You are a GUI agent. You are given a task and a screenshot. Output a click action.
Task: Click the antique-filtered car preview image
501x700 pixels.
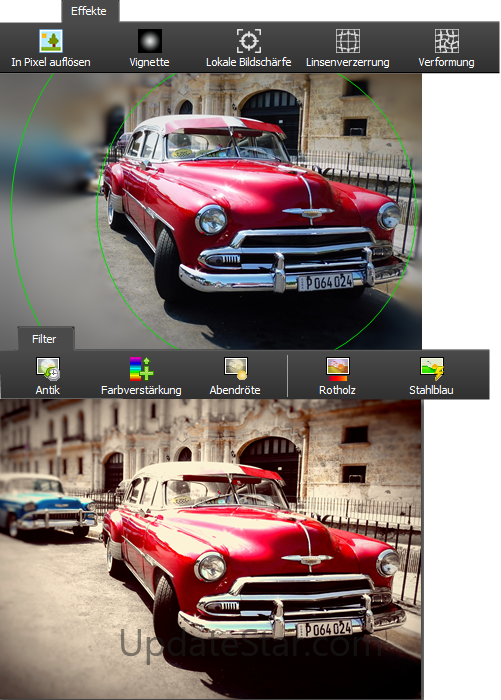211,549
